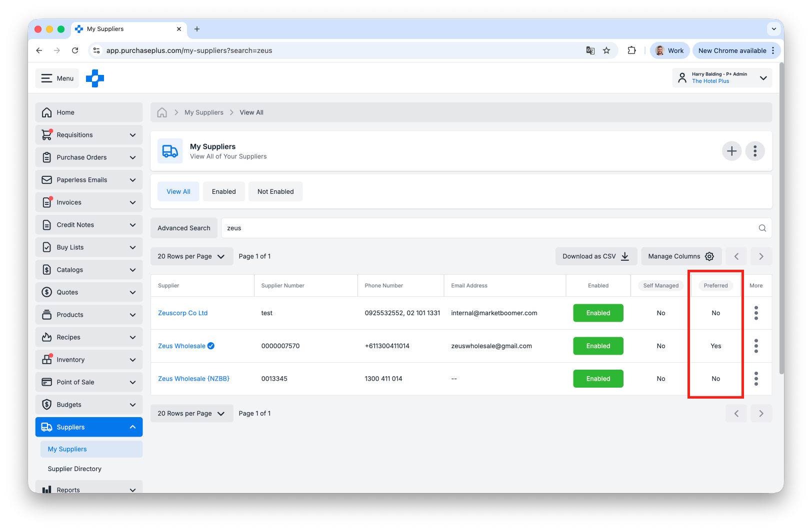Switch to Enabled tab

pos(224,192)
